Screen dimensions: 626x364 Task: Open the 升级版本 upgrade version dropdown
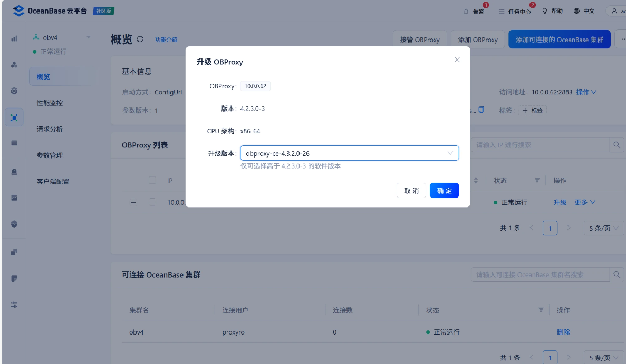(349, 153)
